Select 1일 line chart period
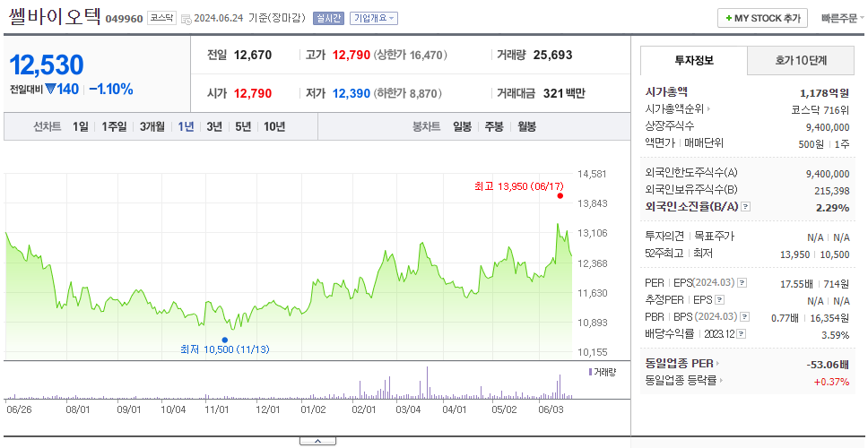The image size is (868, 448). click(81, 126)
